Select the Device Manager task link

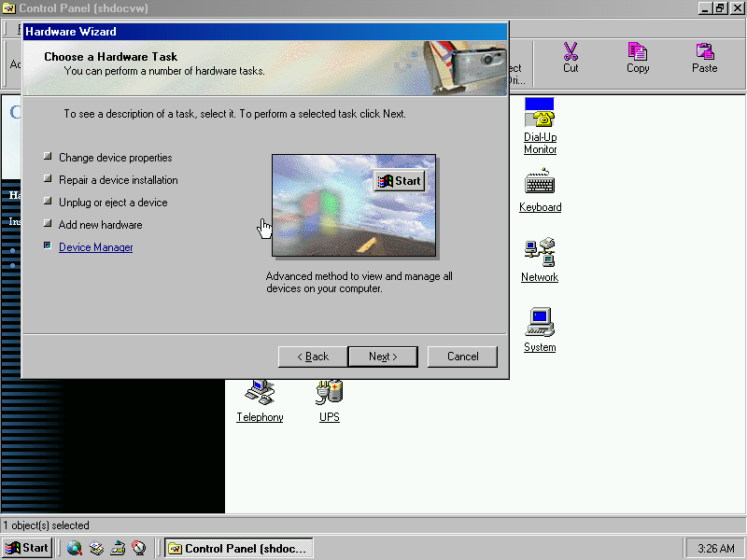coord(95,247)
